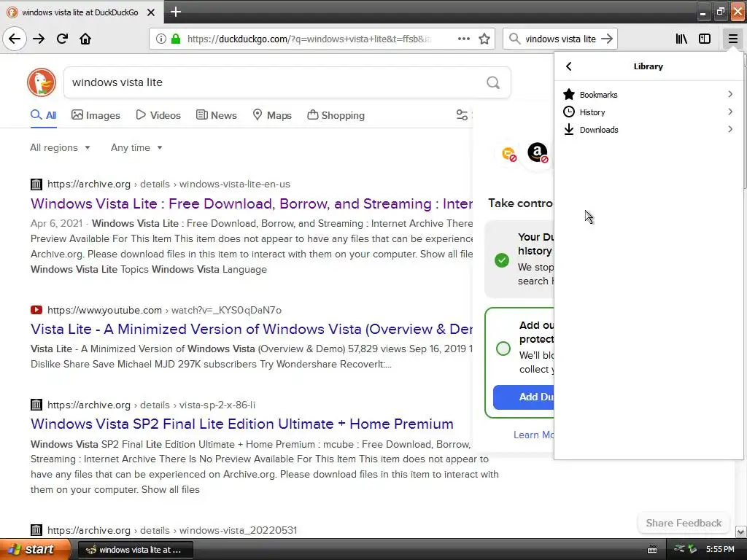This screenshot has height=560, width=747.
Task: Click the page vertical scrollbar down arrow
Action: pyautogui.click(x=740, y=532)
